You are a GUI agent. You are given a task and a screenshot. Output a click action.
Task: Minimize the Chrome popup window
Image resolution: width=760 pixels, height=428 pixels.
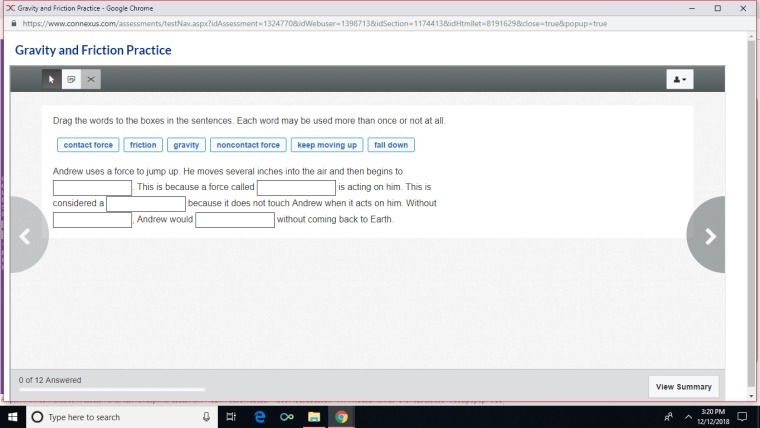pyautogui.click(x=692, y=8)
